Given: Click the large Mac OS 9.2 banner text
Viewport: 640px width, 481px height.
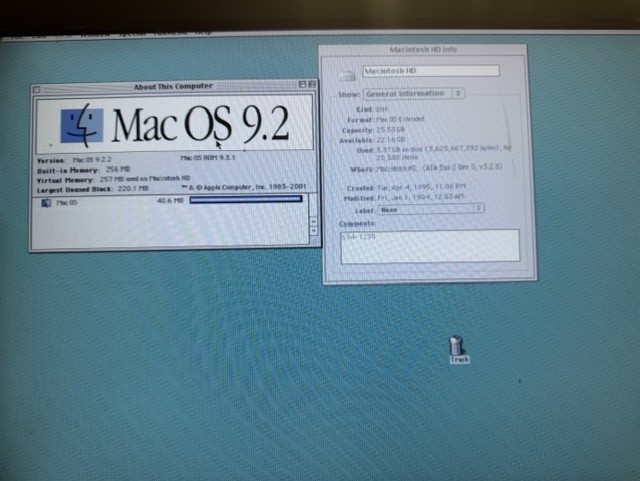Looking at the screenshot, I should (200, 125).
